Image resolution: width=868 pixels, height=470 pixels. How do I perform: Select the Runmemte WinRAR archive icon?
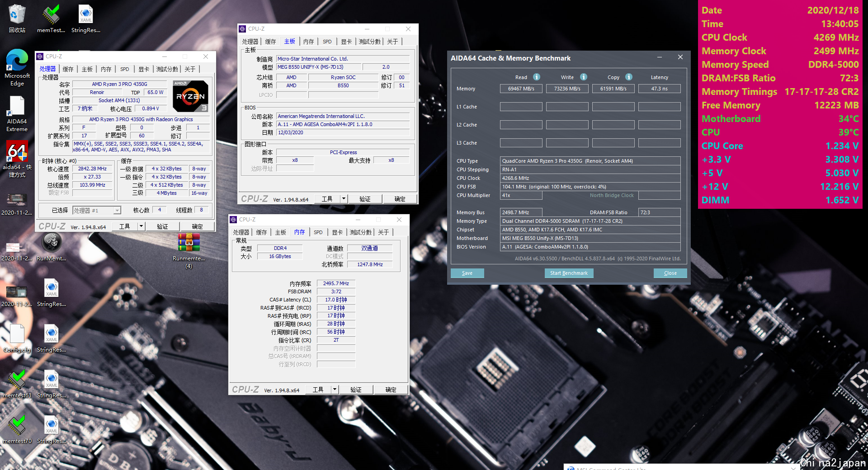189,243
